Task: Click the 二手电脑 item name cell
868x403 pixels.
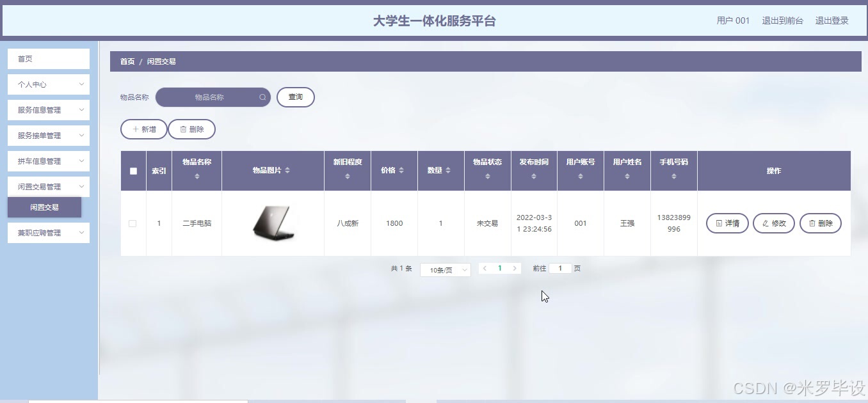Action: coord(197,223)
